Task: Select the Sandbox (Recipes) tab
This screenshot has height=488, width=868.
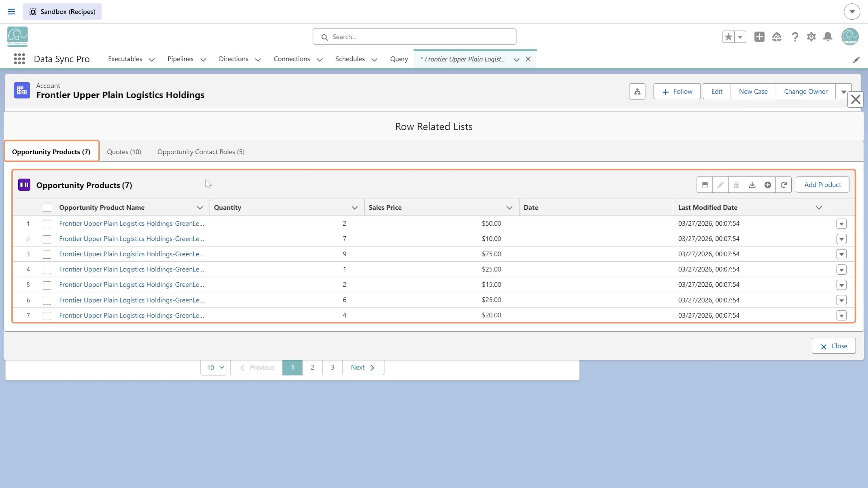Action: tap(62, 12)
